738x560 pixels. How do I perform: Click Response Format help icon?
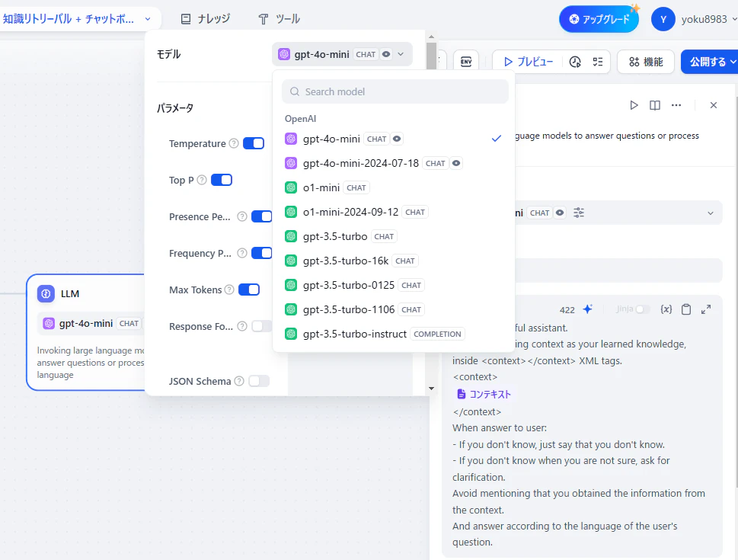242,326
